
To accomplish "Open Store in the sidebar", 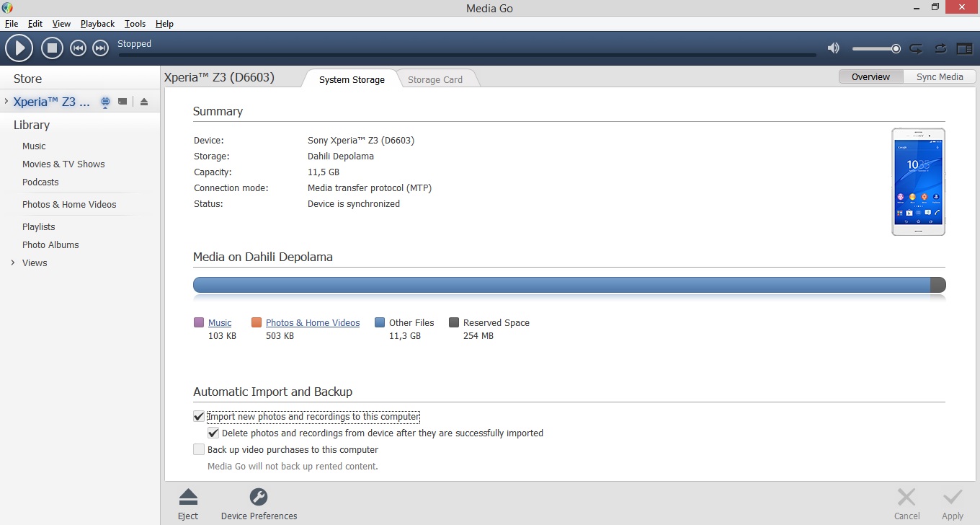I will [27, 79].
